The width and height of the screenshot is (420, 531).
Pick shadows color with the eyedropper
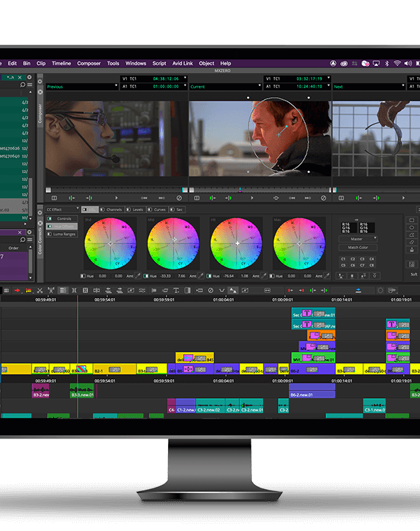[x=138, y=276]
